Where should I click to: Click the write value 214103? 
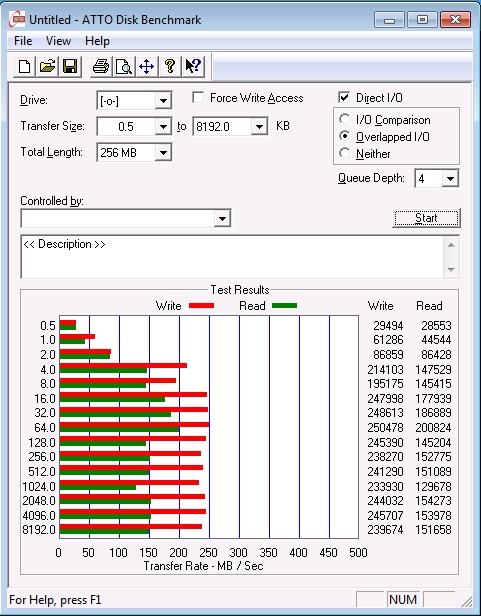(x=386, y=370)
